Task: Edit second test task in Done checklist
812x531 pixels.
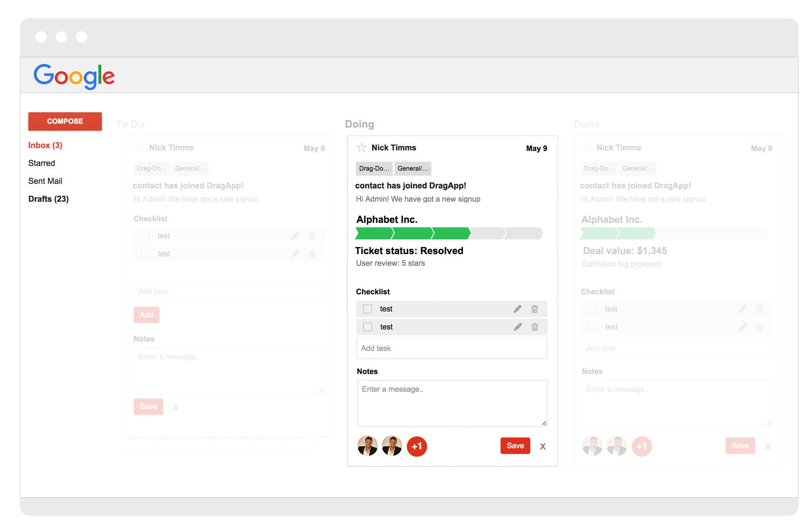Action: coord(743,327)
